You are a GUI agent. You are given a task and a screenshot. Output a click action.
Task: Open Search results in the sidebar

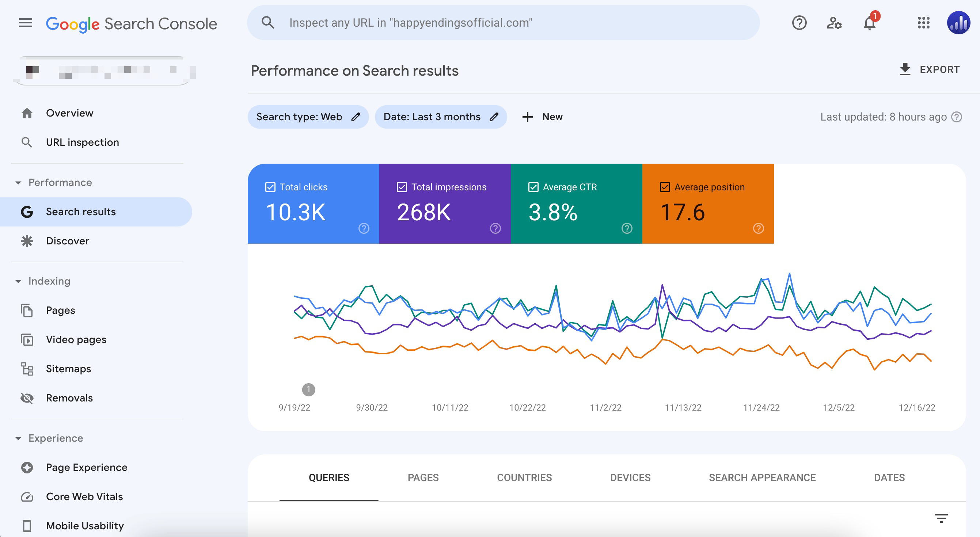point(96,212)
